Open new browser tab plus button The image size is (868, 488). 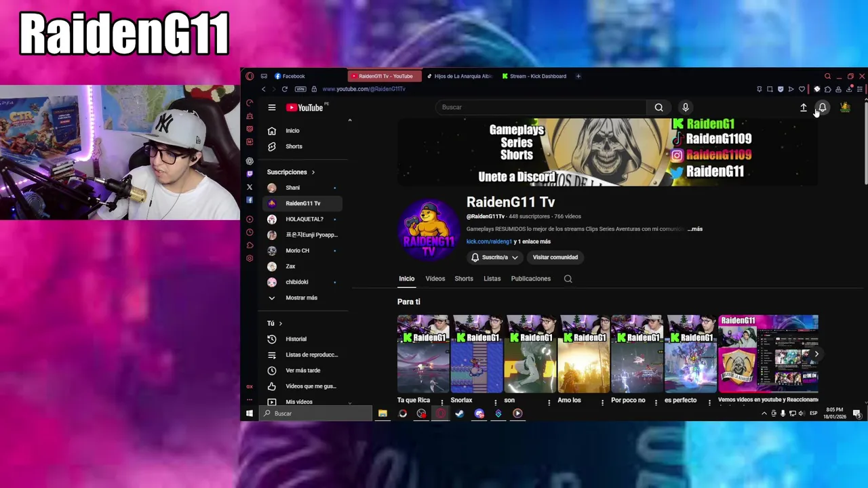578,76
